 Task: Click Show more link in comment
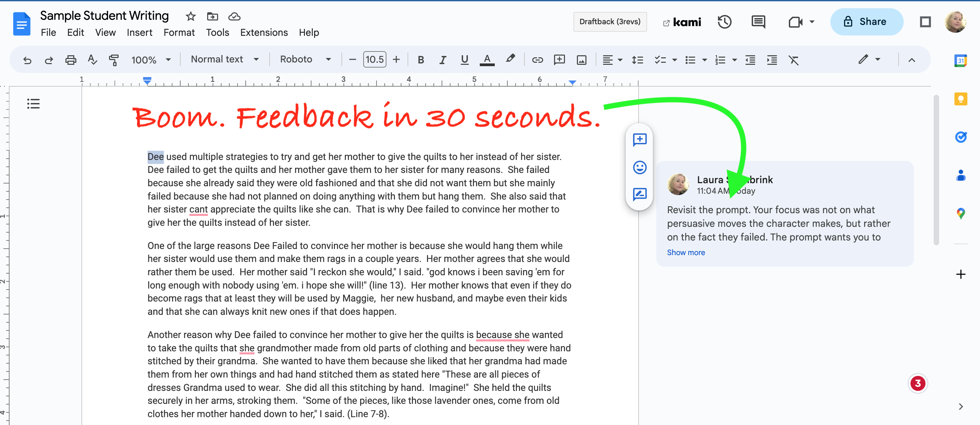point(686,252)
